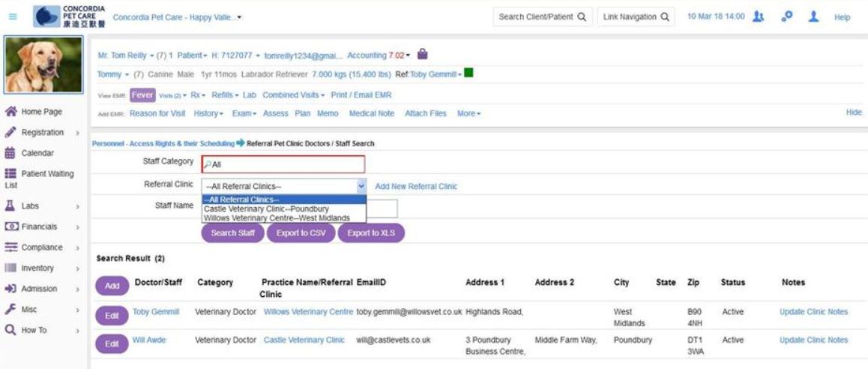Open the Willows Veterinary Centre link
This screenshot has height=369, width=868.
coord(308,312)
